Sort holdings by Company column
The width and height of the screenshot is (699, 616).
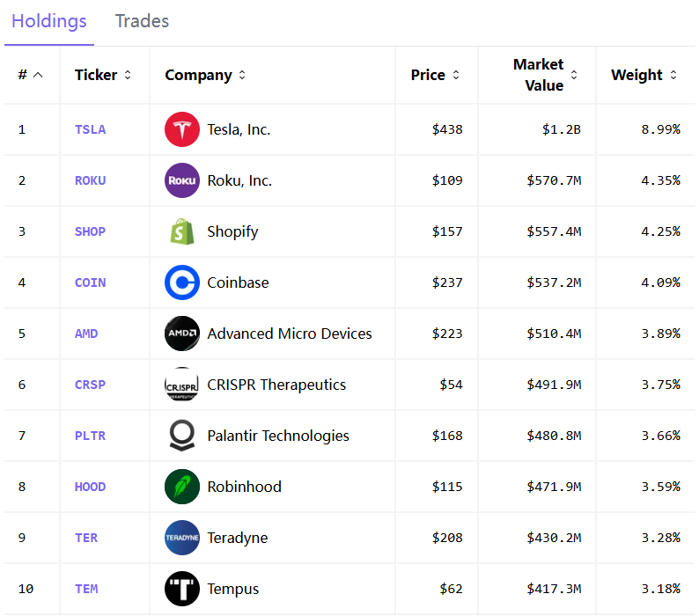[205, 75]
